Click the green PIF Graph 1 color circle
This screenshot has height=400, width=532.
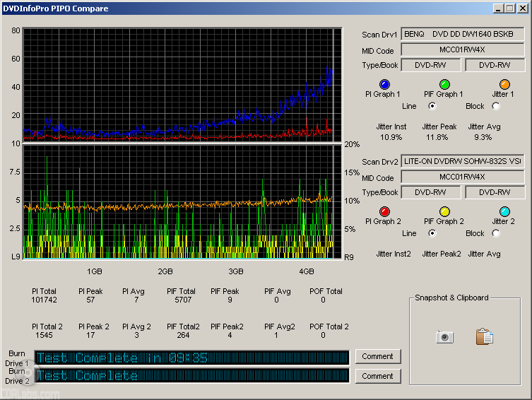(444, 84)
